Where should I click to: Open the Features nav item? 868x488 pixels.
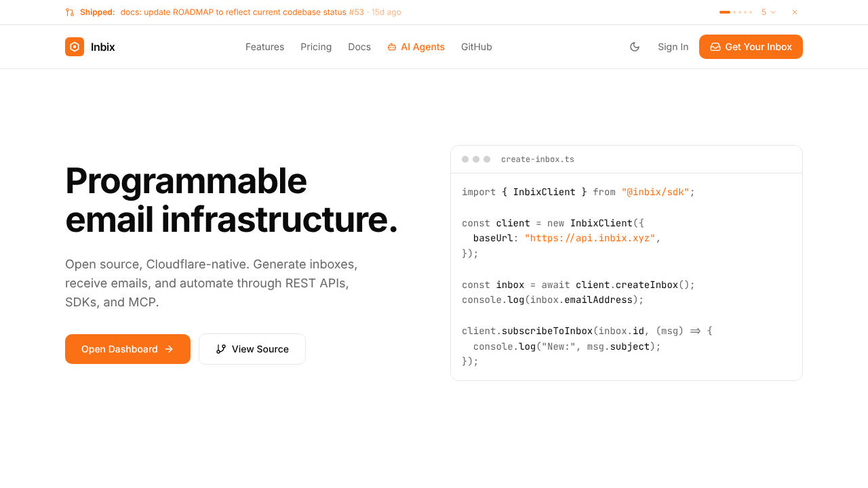264,47
